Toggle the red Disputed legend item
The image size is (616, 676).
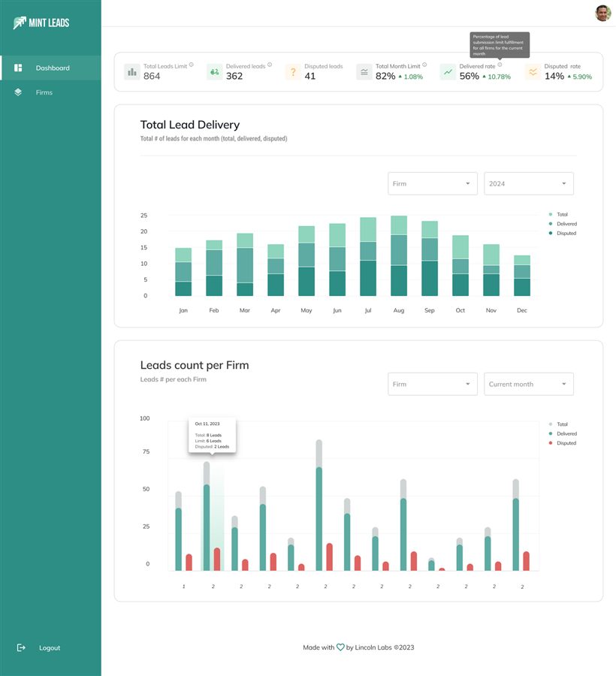pos(563,443)
